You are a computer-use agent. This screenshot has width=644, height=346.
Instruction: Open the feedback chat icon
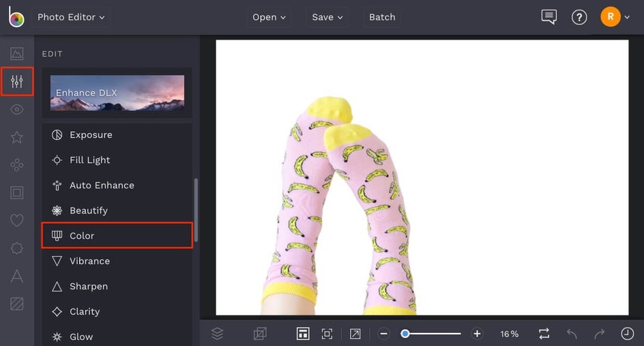point(548,17)
